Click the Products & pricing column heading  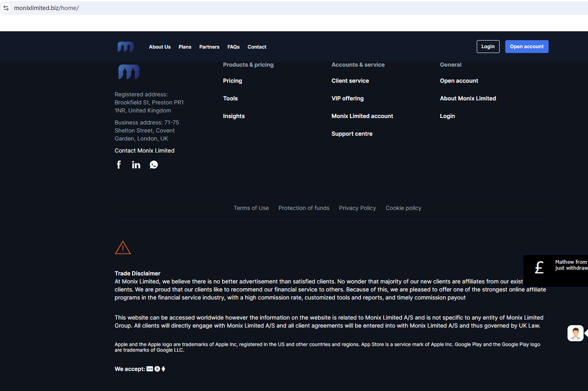[x=248, y=65]
